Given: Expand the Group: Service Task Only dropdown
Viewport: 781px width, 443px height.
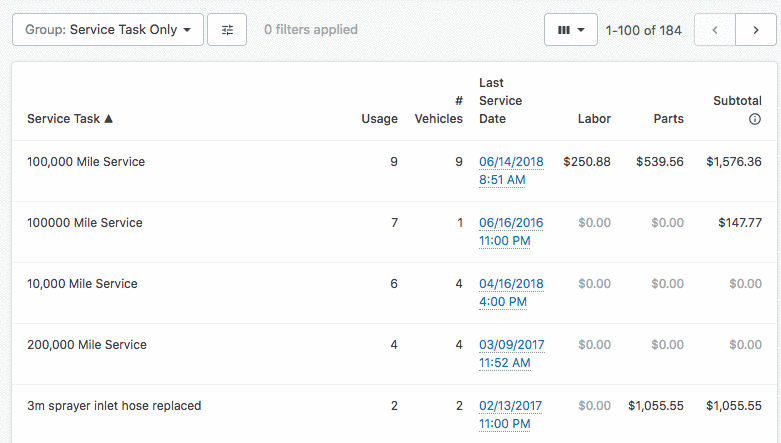Looking at the screenshot, I should pos(108,30).
